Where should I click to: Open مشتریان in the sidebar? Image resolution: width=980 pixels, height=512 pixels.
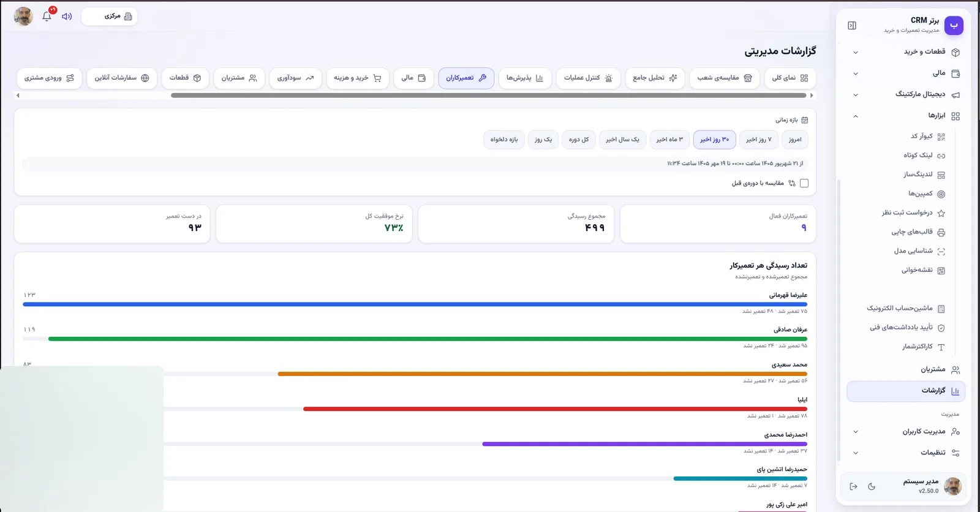pyautogui.click(x=906, y=370)
